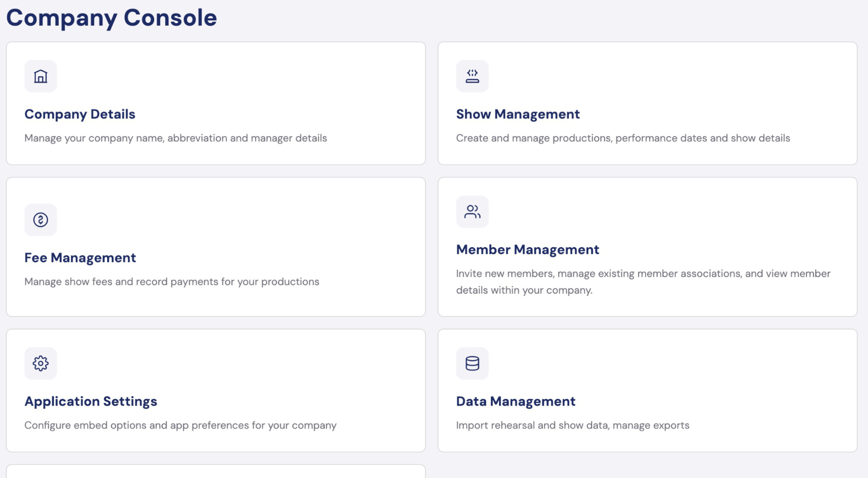Screen dimensions: 868x478
Task: Click 'Invite new members' description text
Action: point(643,282)
